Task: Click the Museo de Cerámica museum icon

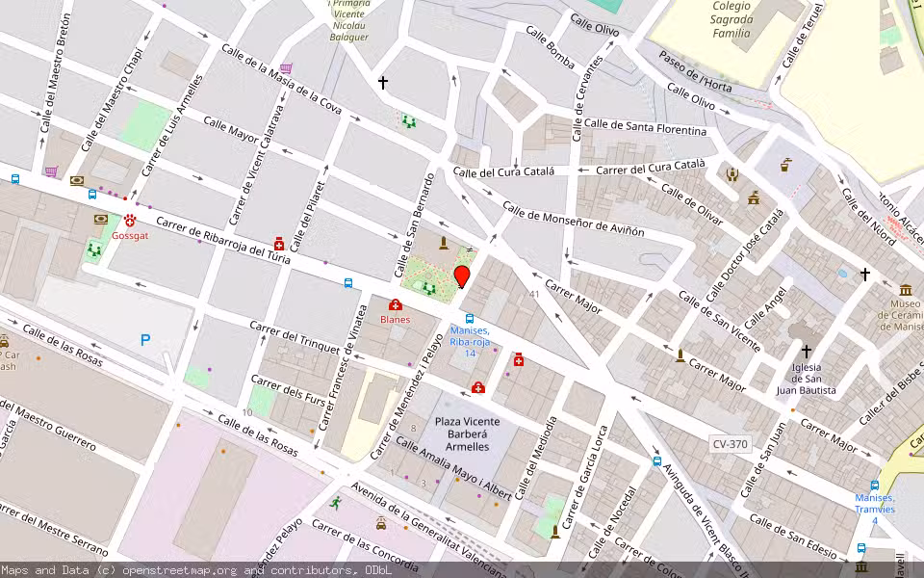Action: click(x=905, y=292)
